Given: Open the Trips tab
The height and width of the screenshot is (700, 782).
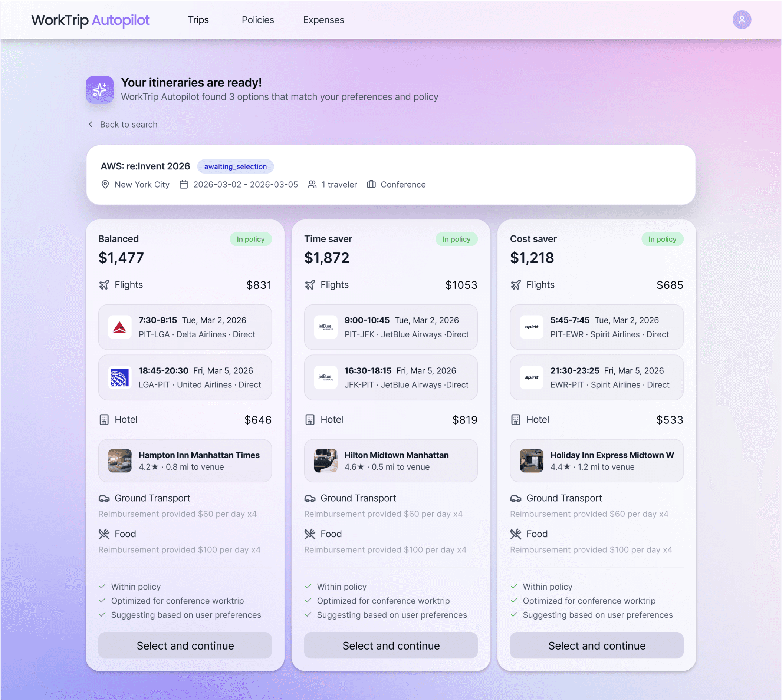Looking at the screenshot, I should coord(198,20).
